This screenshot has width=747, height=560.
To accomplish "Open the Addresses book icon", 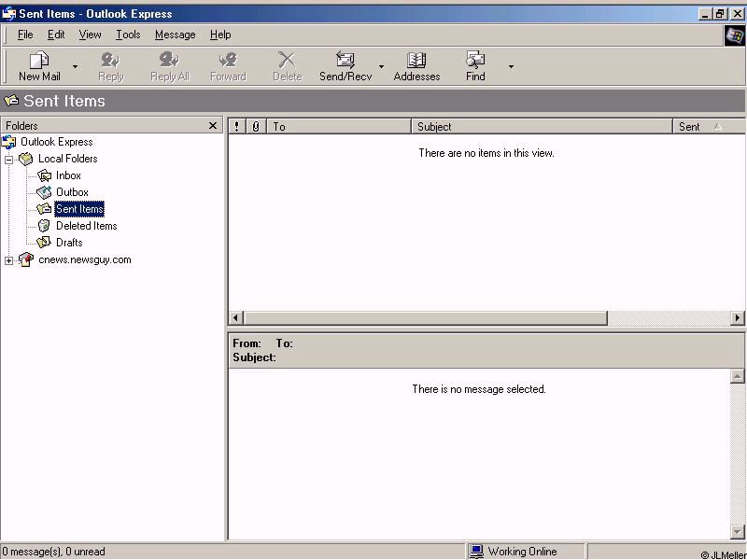I will (x=416, y=61).
